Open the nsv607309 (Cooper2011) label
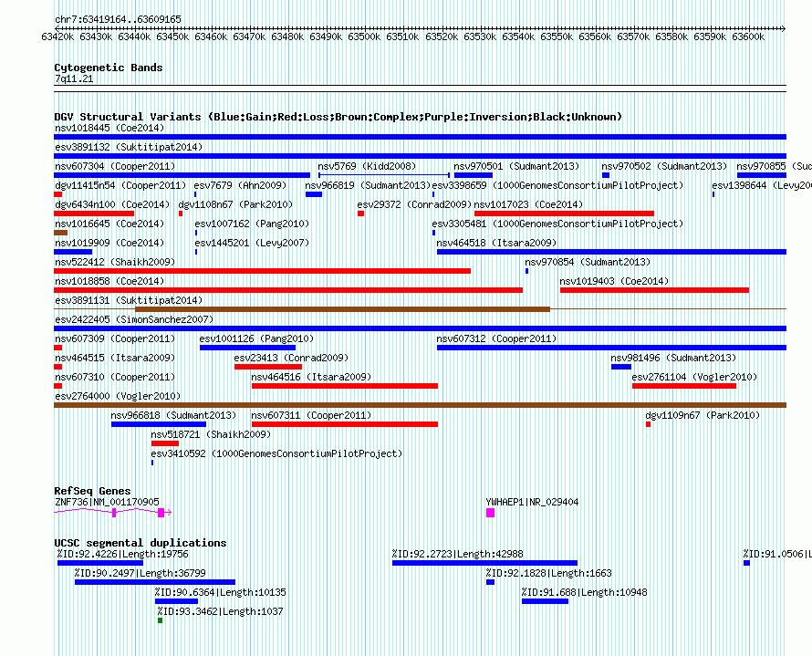The height and width of the screenshot is (656, 812). pyautogui.click(x=115, y=338)
